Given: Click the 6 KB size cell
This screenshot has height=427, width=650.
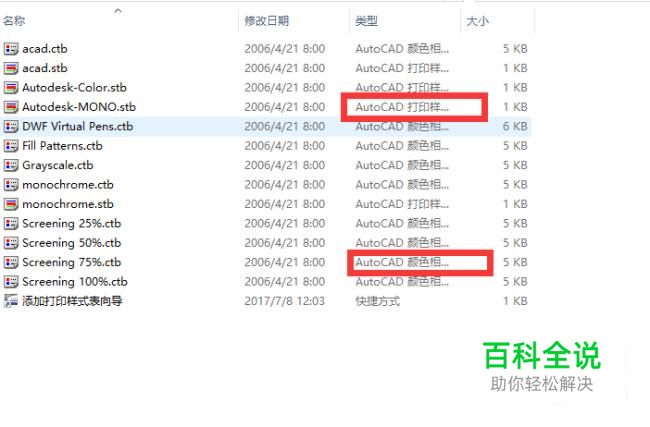Looking at the screenshot, I should [515, 126].
